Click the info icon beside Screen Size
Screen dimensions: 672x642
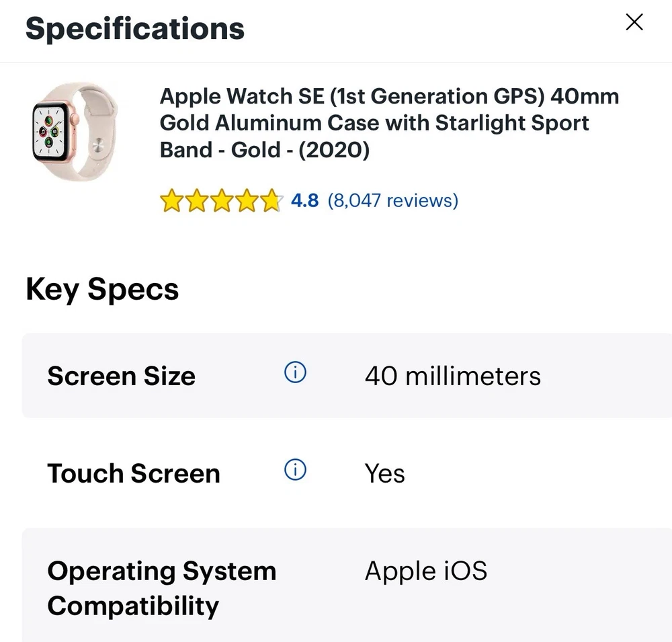[x=295, y=372]
